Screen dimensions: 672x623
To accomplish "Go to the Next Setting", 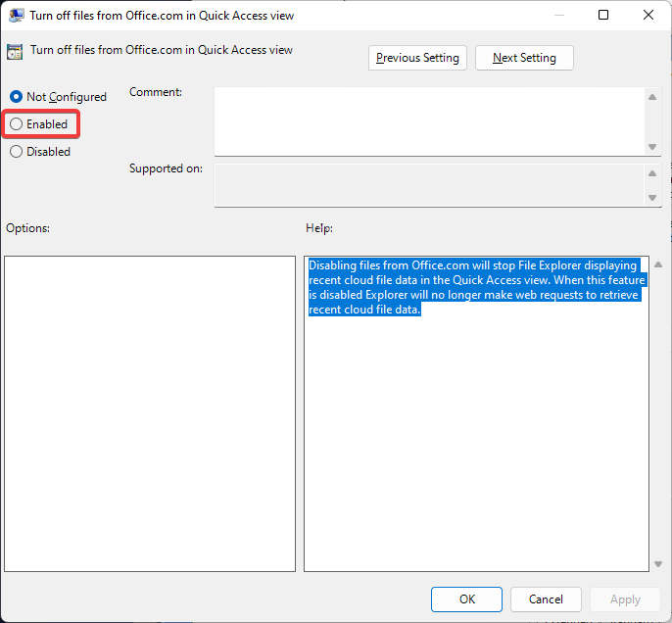I will click(x=524, y=58).
